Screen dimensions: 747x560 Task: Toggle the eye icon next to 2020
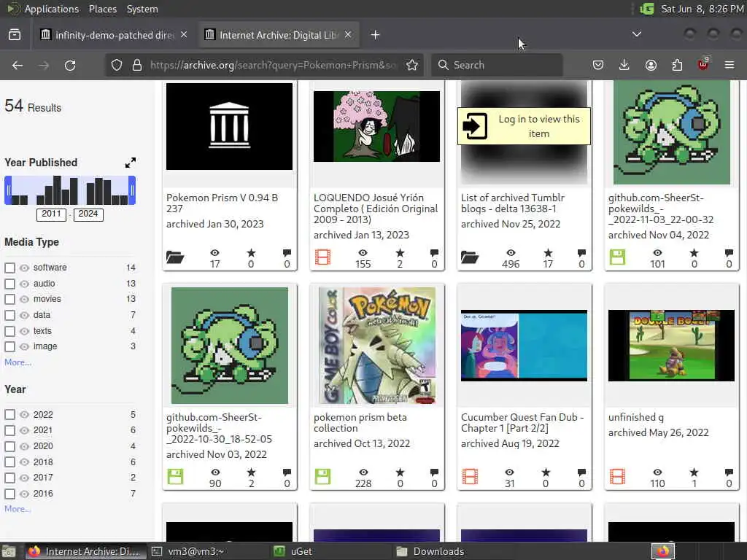tap(24, 447)
